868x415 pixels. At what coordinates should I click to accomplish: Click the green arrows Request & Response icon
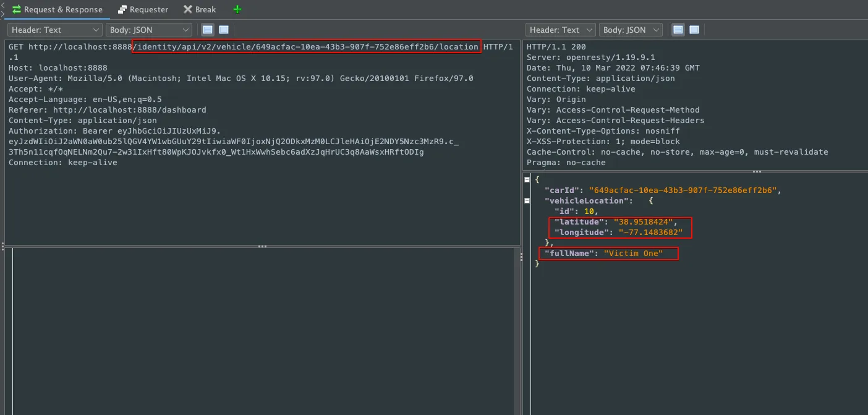point(17,9)
